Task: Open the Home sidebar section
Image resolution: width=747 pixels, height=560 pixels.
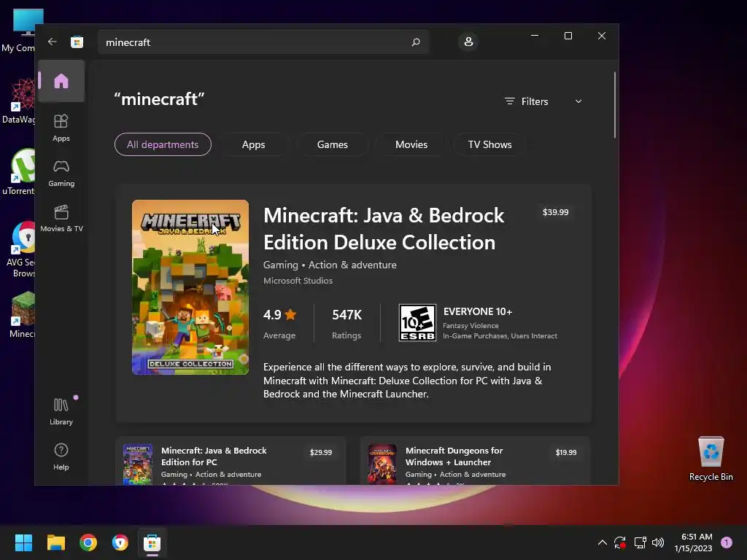Action: coord(61,81)
